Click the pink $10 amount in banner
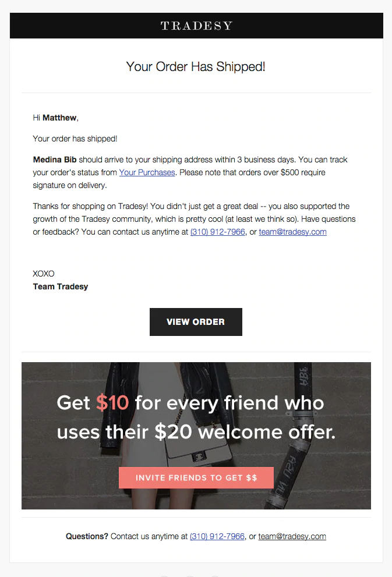392x577 pixels. 112,403
